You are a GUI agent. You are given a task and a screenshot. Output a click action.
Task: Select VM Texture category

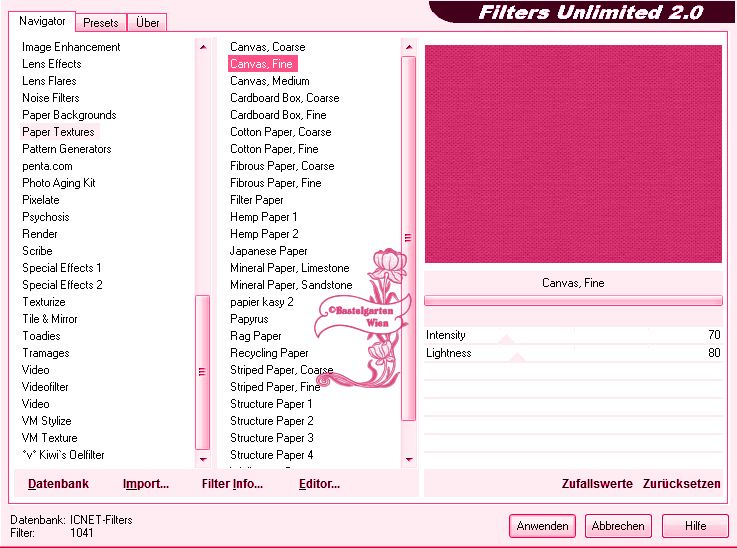pos(49,438)
